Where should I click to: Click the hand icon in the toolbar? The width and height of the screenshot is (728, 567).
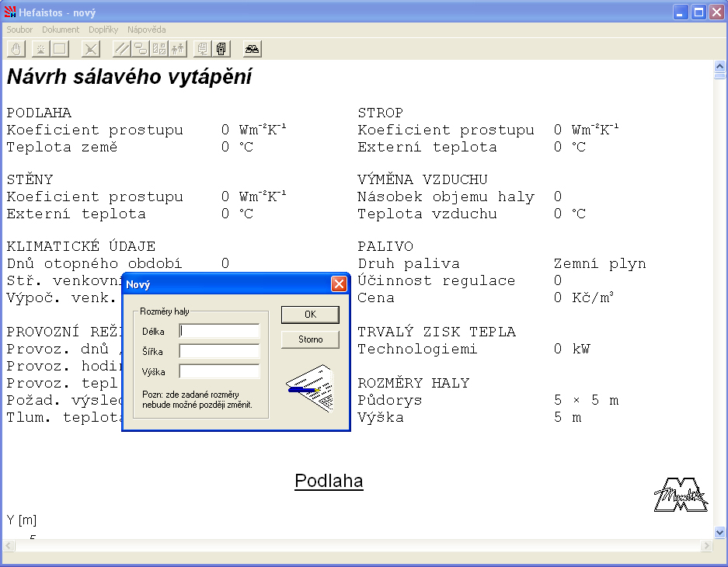click(x=16, y=49)
